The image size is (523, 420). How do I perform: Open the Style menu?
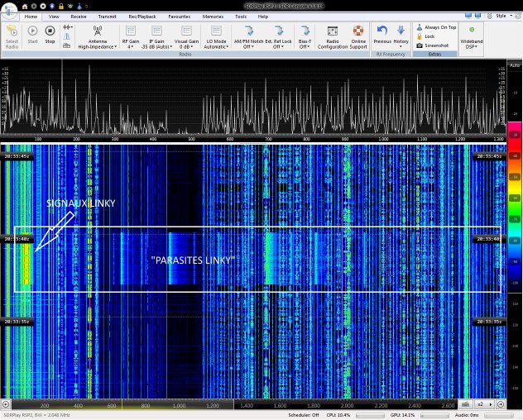[503, 16]
